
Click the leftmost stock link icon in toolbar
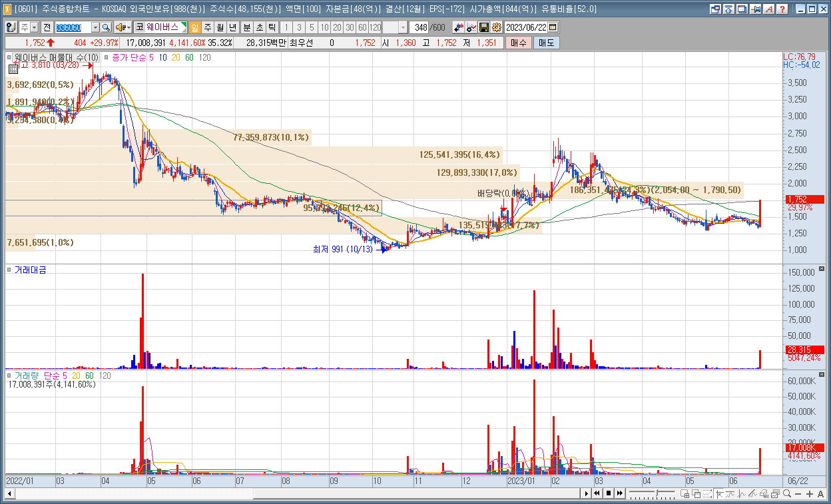coord(11,27)
